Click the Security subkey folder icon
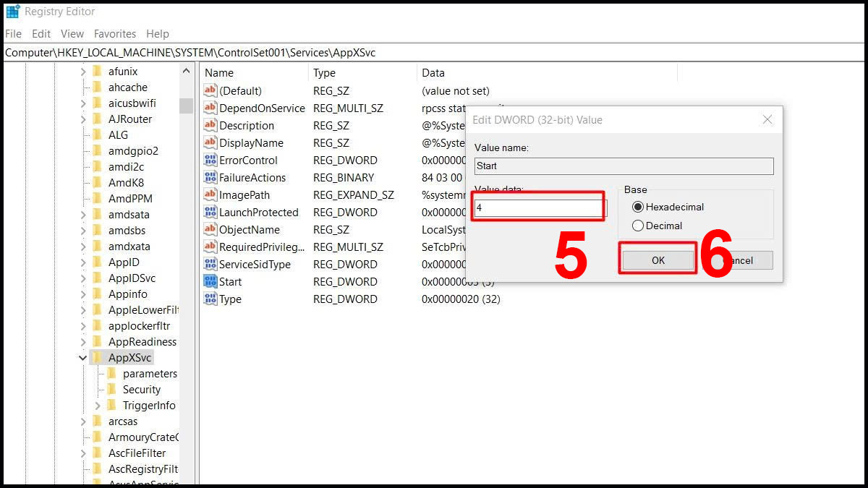The width and height of the screenshot is (868, 488). pyautogui.click(x=111, y=390)
